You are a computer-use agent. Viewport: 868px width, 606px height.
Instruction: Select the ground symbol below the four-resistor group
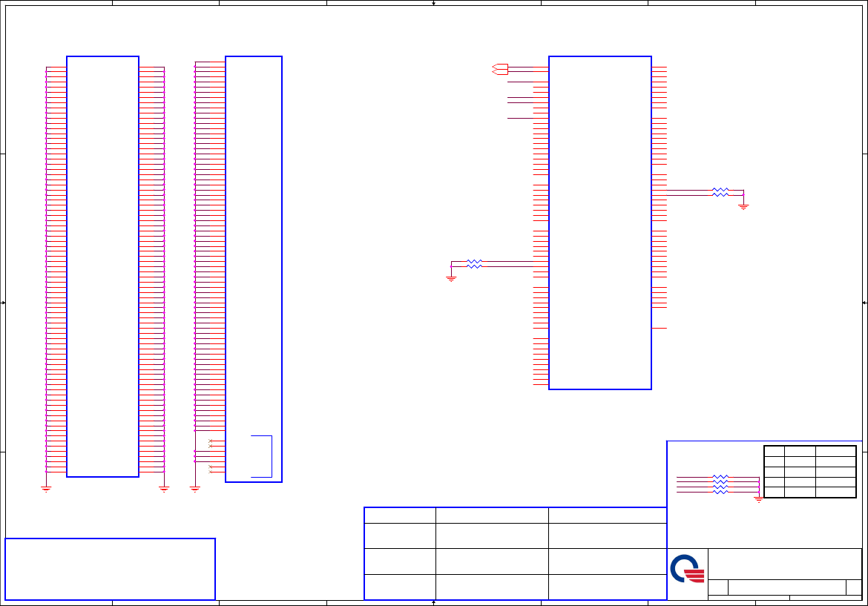(x=758, y=499)
